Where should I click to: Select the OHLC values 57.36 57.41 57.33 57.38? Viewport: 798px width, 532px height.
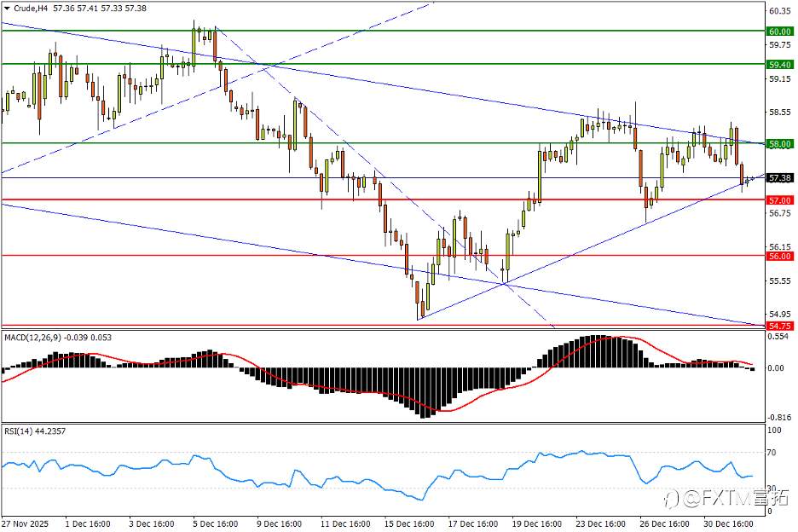coord(100,9)
